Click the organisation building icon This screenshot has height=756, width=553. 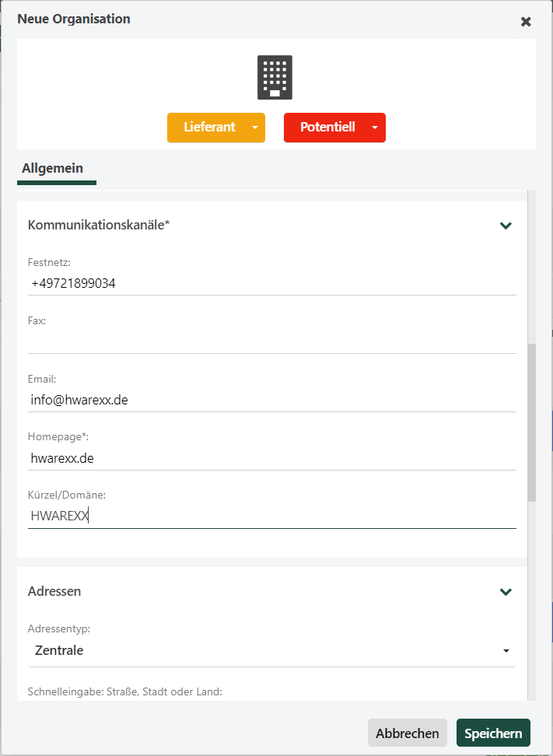(275, 78)
